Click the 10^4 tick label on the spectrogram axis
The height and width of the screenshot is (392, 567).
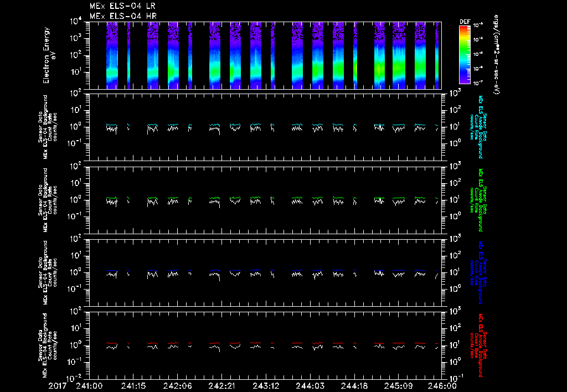tap(76, 22)
